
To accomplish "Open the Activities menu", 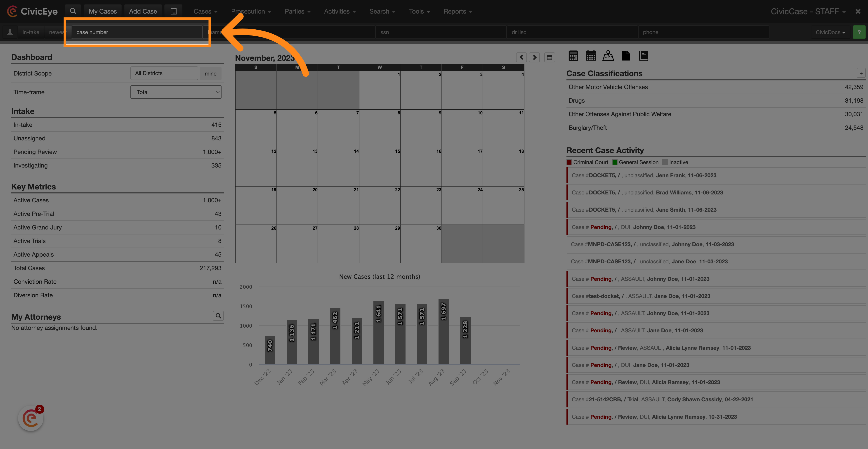I will 340,12.
